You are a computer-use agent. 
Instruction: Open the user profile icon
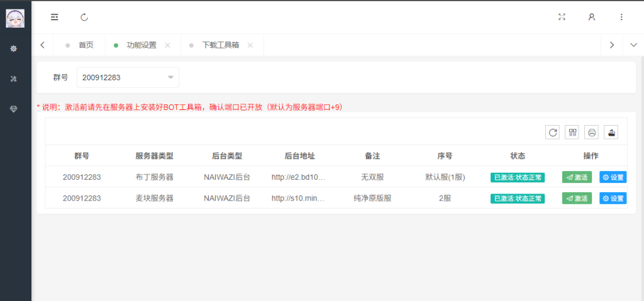click(x=591, y=17)
